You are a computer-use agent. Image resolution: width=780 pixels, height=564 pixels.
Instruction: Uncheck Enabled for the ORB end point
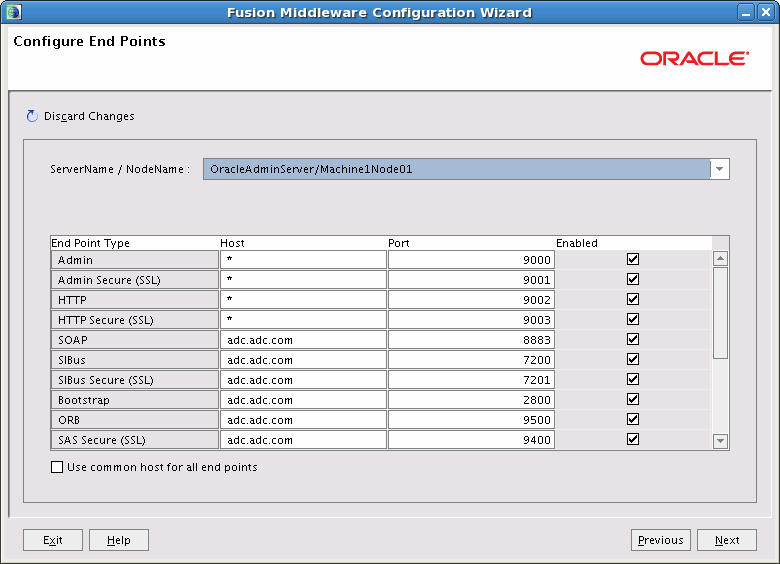[x=633, y=419]
